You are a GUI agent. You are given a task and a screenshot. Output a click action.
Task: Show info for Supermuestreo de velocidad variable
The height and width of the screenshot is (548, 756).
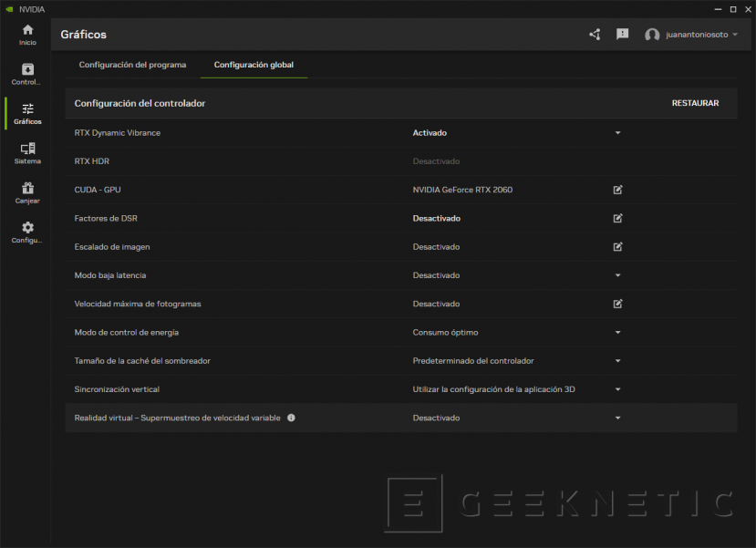(x=291, y=418)
